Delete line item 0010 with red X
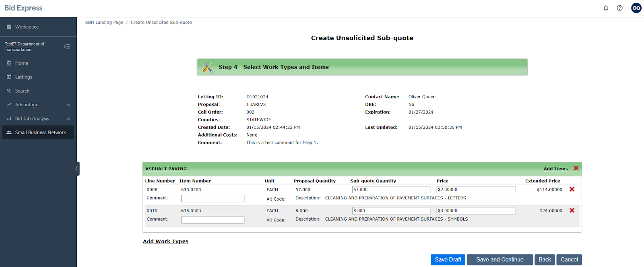The width and height of the screenshot is (644, 267). pyautogui.click(x=572, y=211)
